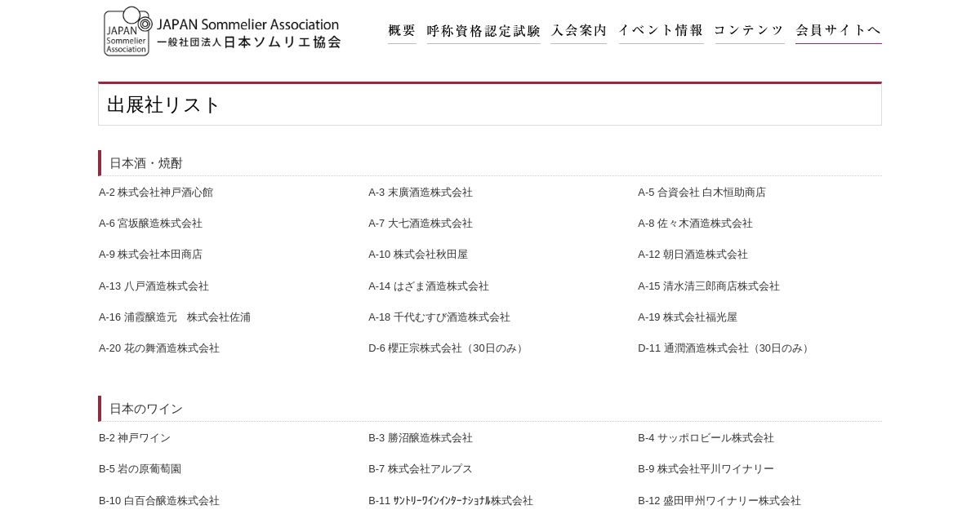Select A-2 株式会社神戸酒心館

click(x=156, y=193)
